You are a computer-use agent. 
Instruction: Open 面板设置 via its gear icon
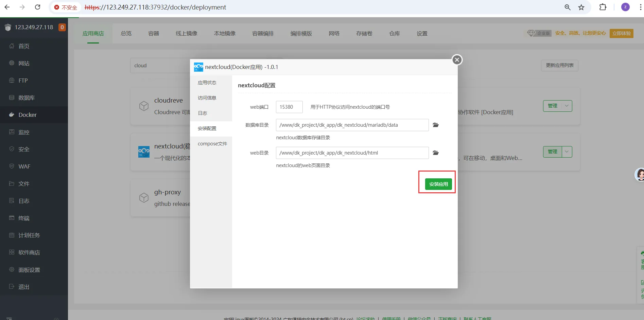click(12, 270)
